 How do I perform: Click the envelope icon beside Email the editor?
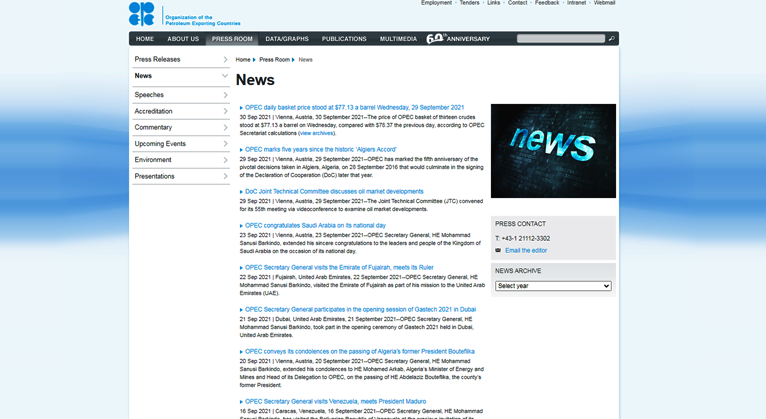click(498, 250)
